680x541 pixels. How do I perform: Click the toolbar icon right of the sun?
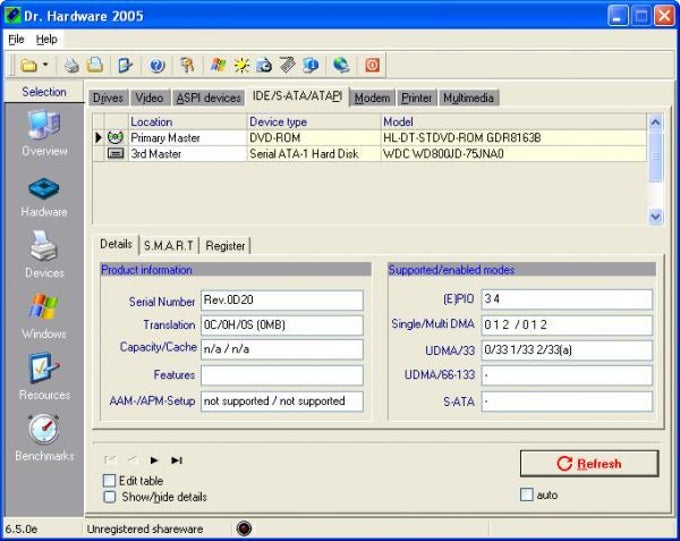(264, 66)
